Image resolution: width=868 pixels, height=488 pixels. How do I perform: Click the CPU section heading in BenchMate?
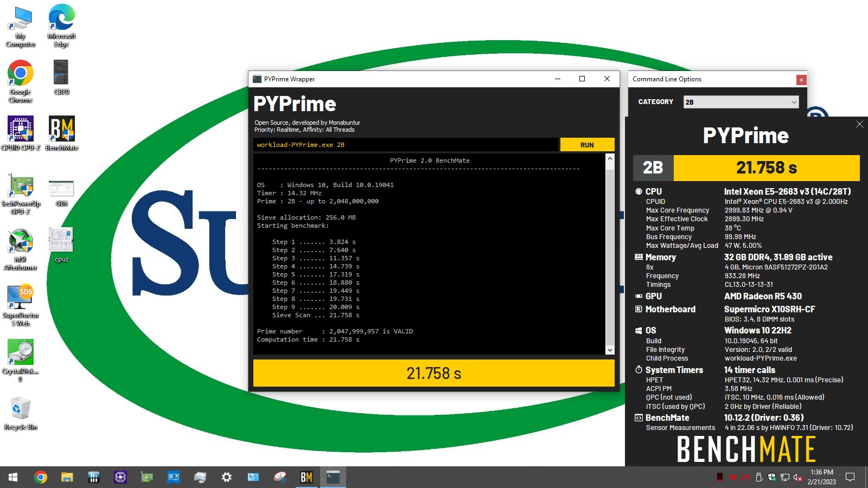(x=653, y=191)
